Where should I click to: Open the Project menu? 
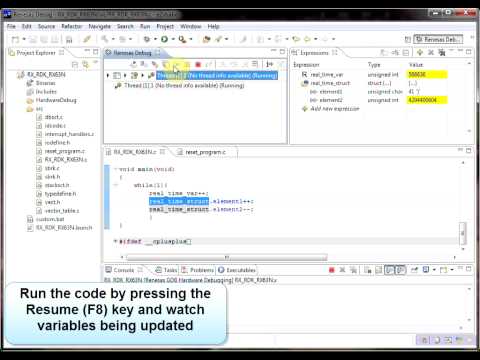[x=165, y=26]
